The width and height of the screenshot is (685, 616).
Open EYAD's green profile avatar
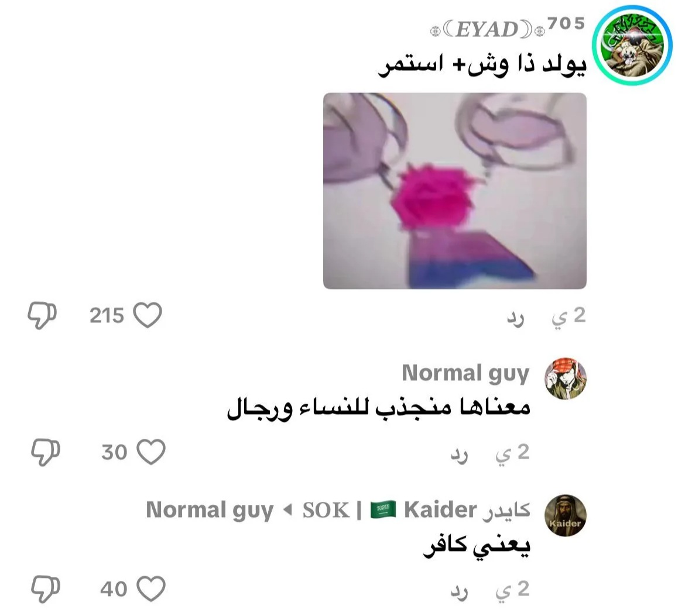[x=632, y=45]
